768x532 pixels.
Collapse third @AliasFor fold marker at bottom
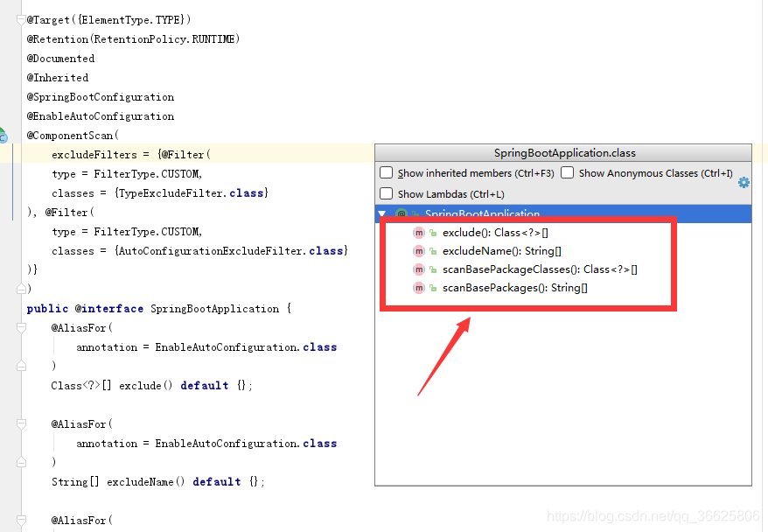point(21,521)
